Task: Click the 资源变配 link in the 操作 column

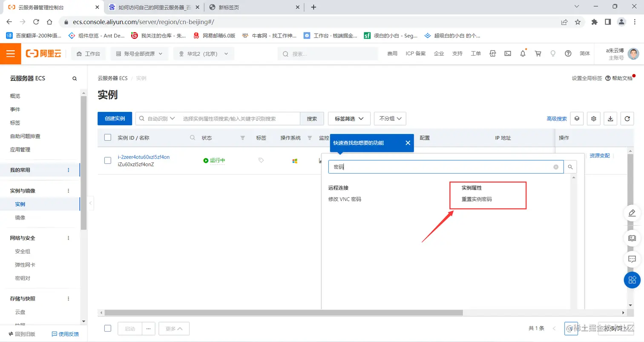Action: (600, 156)
